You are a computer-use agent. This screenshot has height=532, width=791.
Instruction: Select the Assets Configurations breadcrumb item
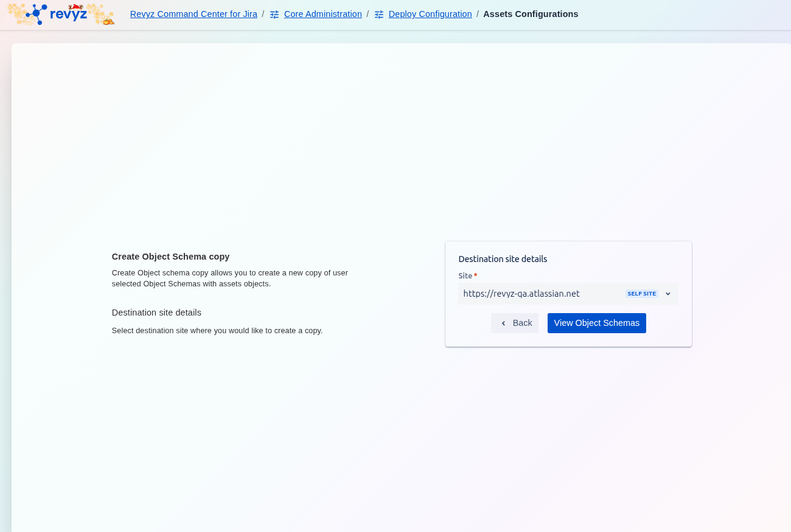(x=531, y=14)
